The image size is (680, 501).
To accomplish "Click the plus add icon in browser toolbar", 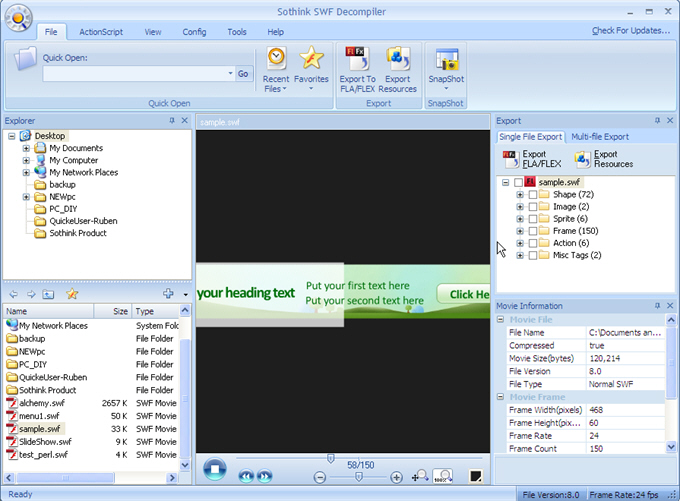I will [168, 294].
